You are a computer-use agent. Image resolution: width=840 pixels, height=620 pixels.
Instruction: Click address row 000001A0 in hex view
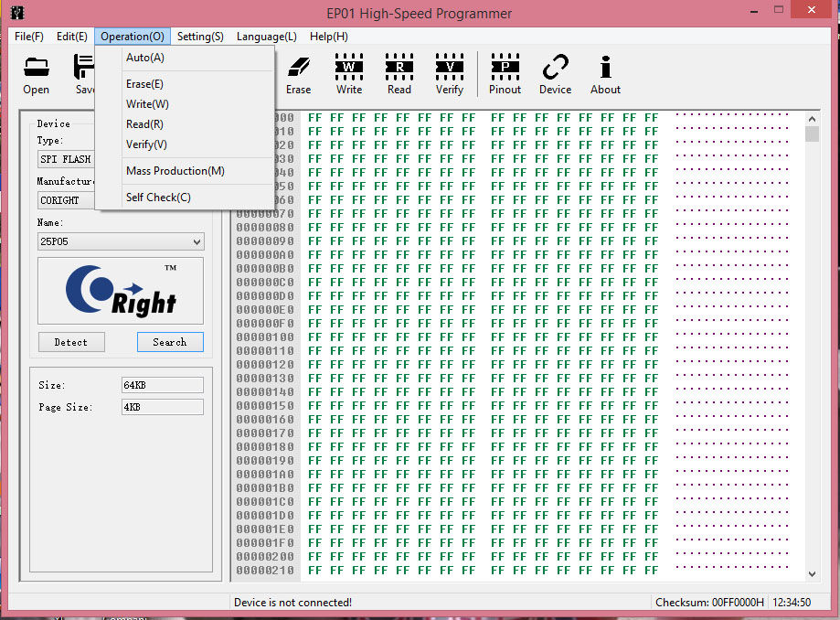pos(265,475)
